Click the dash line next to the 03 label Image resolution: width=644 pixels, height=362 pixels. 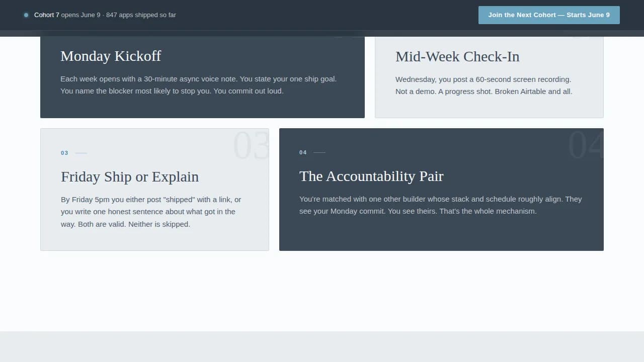click(x=79, y=153)
